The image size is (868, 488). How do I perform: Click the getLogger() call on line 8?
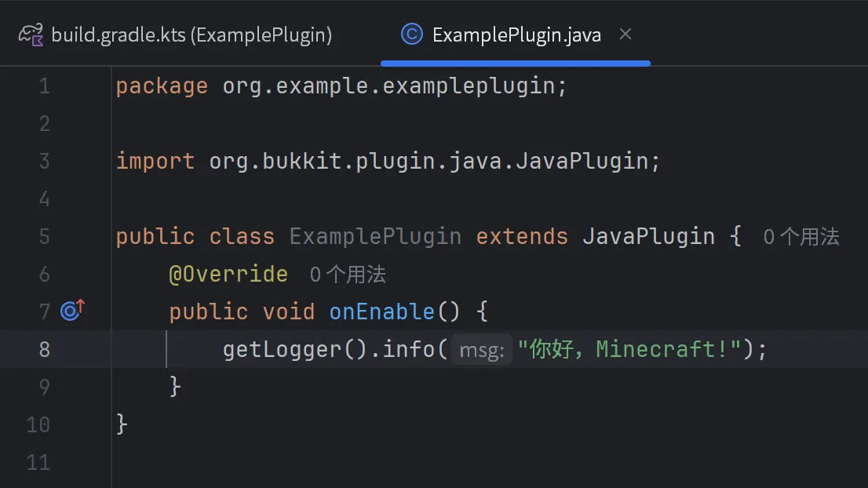295,350
